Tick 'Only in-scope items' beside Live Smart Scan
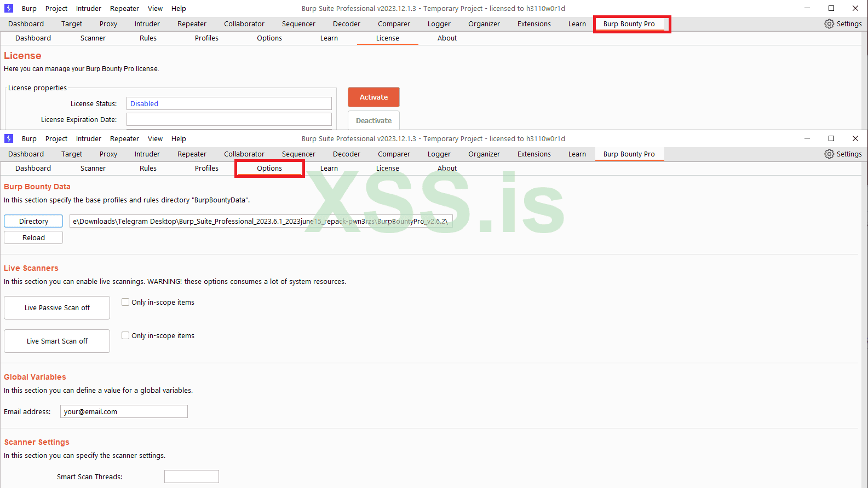 tap(125, 335)
